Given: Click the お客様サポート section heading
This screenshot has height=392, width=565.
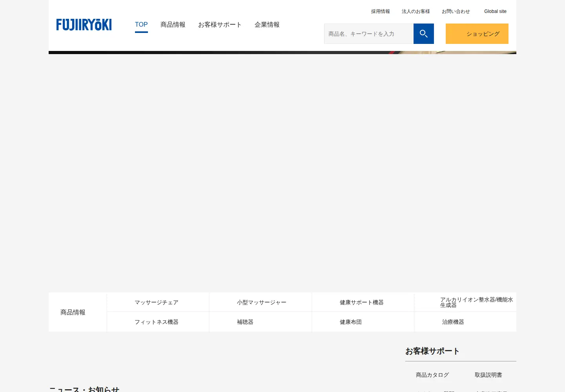Looking at the screenshot, I should 432,351.
